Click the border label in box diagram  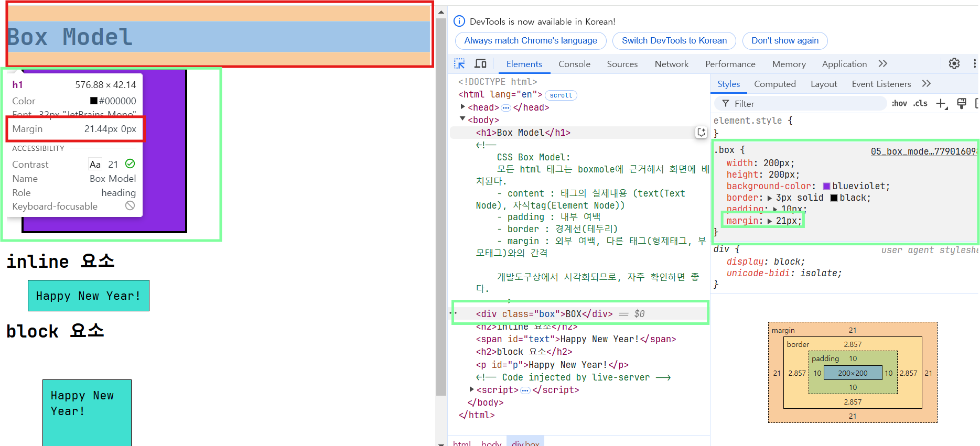tap(798, 344)
